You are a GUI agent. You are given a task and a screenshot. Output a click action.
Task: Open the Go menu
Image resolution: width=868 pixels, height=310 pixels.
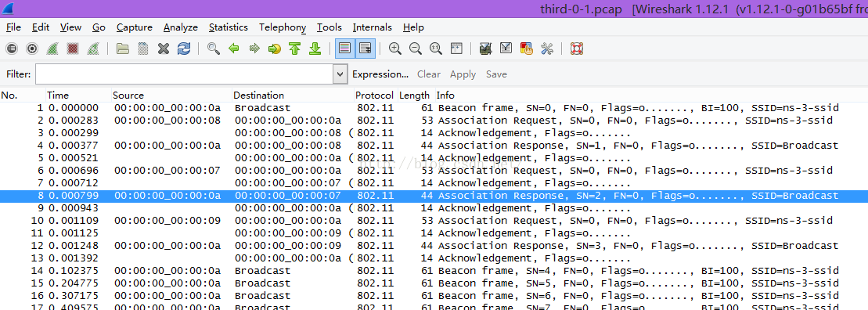[x=99, y=27]
